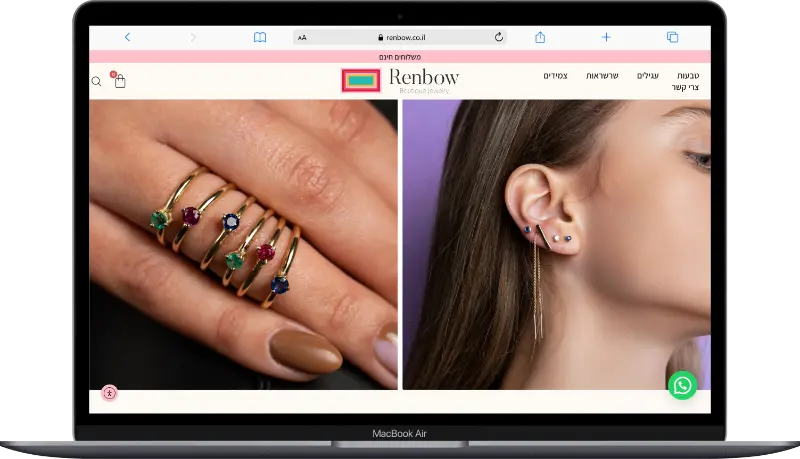The height and width of the screenshot is (459, 800).
Task: Add a new tab with the plus icon
Action: coord(606,37)
